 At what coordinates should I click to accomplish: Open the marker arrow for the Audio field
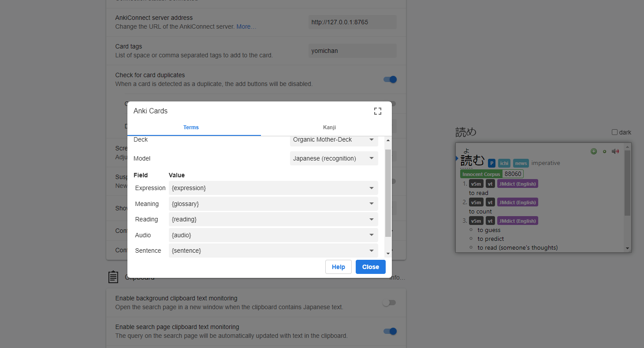(372, 235)
